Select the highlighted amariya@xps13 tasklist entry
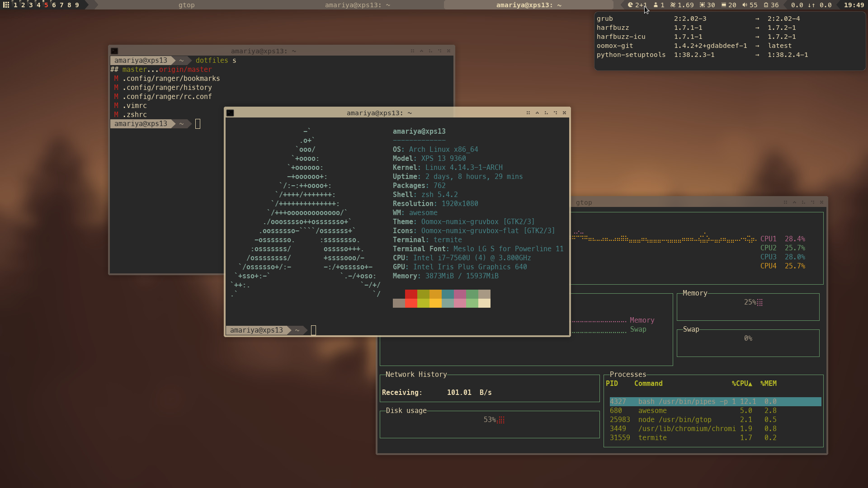The image size is (868, 488). click(528, 5)
